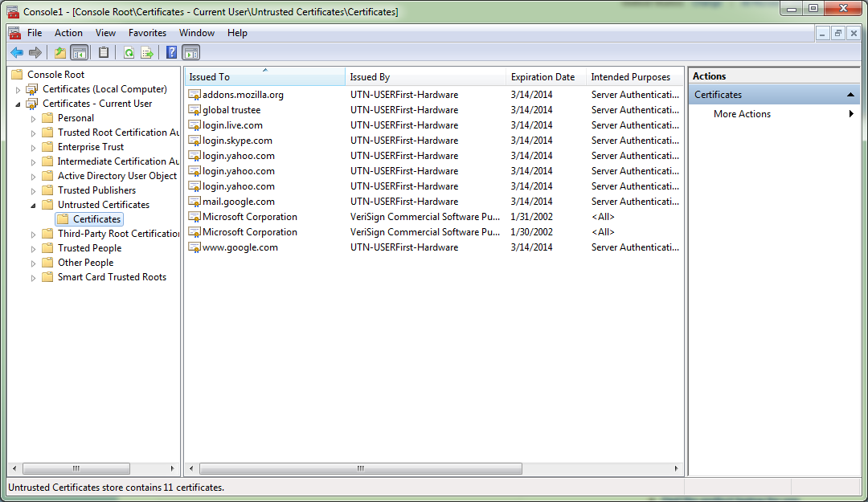Click tree pane scroll left arrow
The height and width of the screenshot is (502, 868).
pyautogui.click(x=14, y=469)
